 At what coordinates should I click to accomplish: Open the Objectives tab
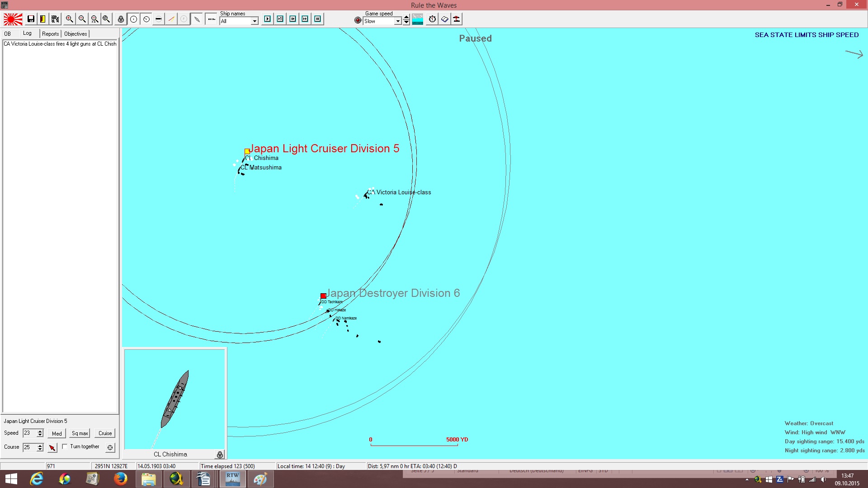pyautogui.click(x=75, y=34)
